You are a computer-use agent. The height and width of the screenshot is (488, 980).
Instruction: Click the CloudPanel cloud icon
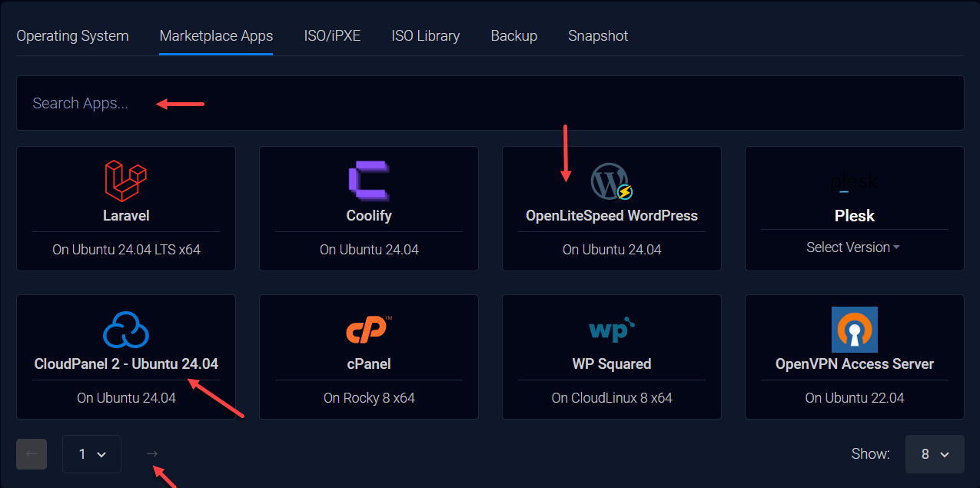click(125, 330)
